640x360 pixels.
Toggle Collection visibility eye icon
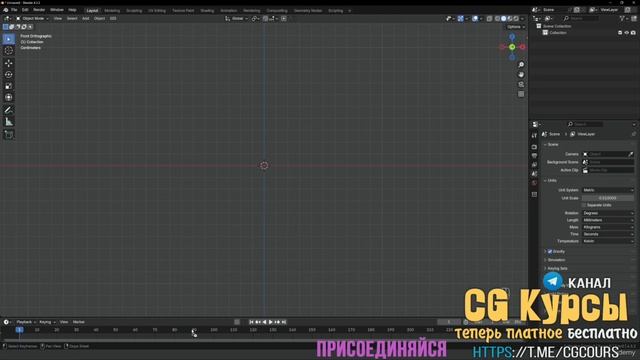(627, 33)
